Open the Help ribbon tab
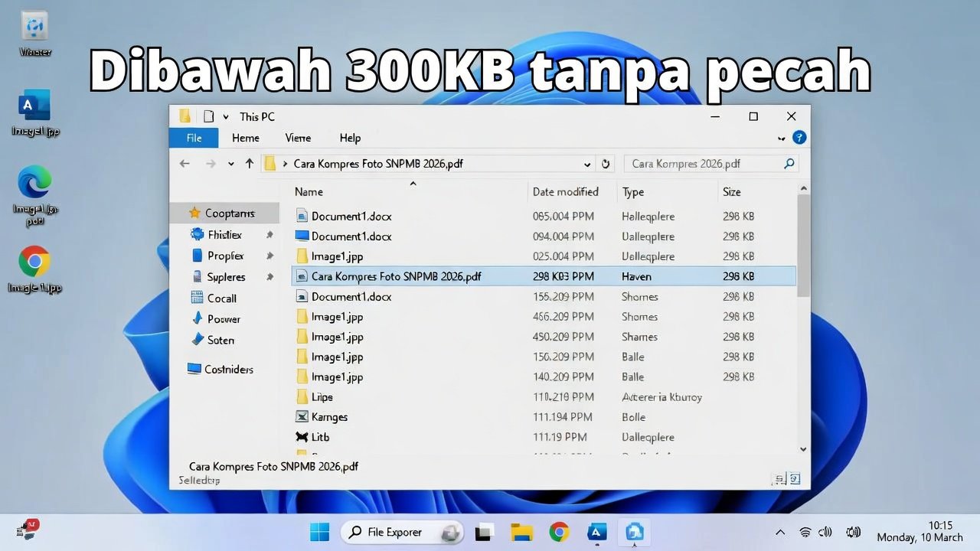The width and height of the screenshot is (980, 551). coord(350,138)
